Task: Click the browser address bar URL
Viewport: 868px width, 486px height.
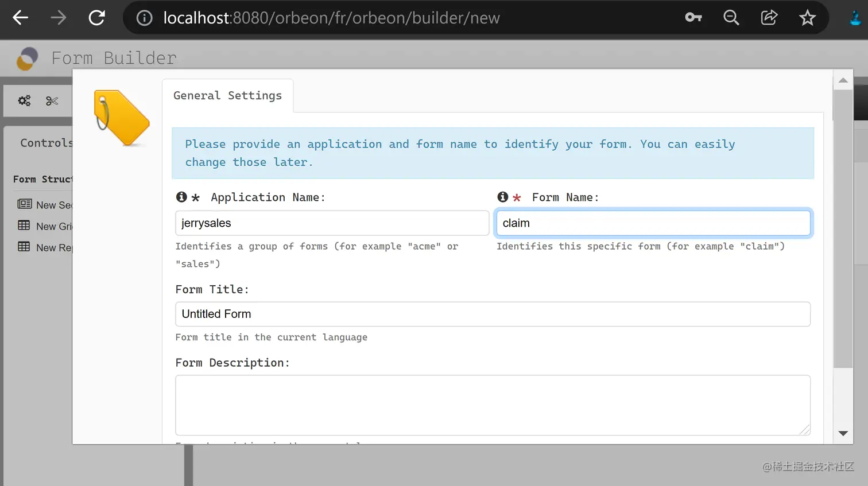Action: click(331, 18)
